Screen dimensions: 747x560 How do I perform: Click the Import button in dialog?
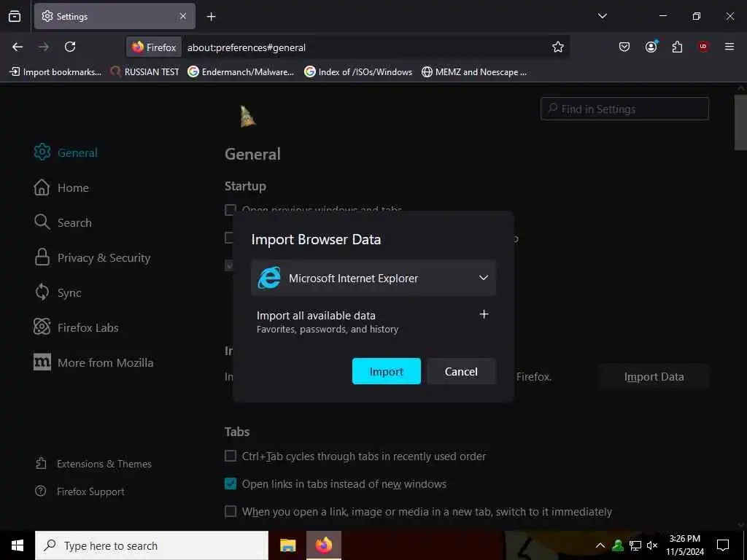pos(387,371)
